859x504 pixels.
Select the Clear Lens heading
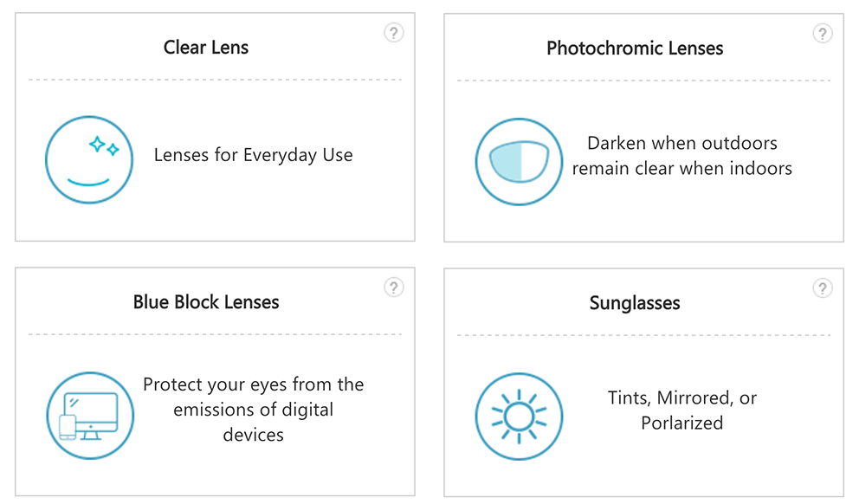(206, 48)
